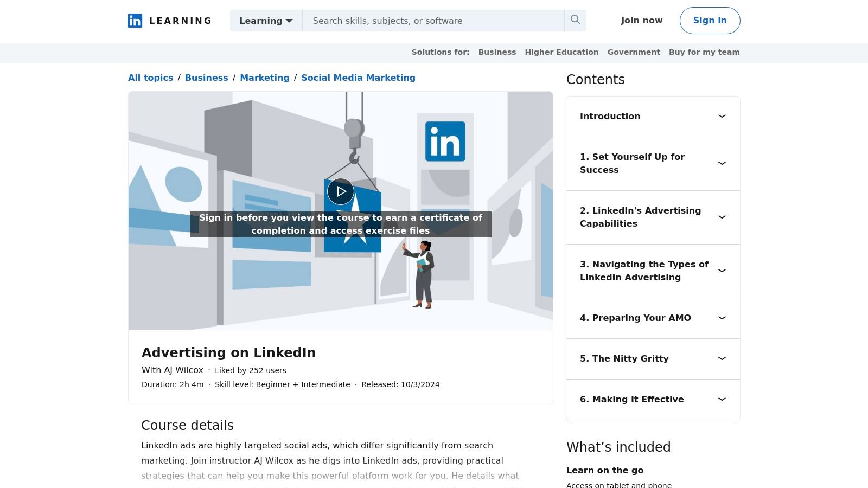This screenshot has width=868, height=488.
Task: Play the course preview video
Action: coord(340,191)
